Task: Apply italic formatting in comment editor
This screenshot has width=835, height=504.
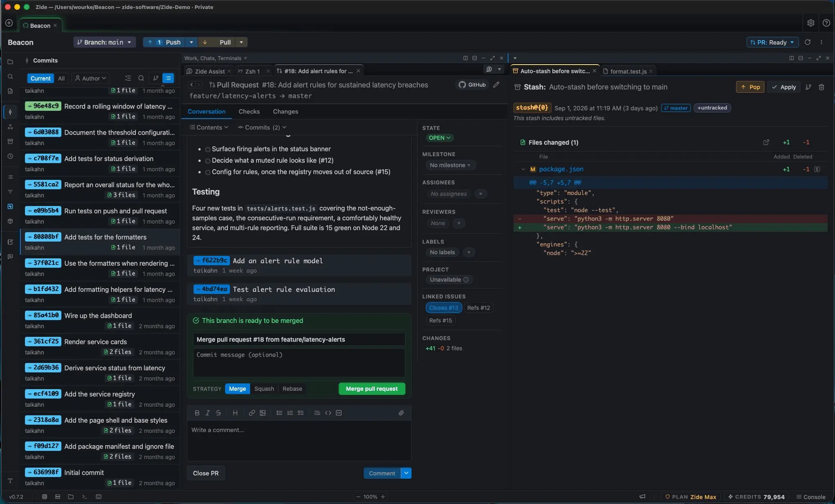Action: [207, 413]
